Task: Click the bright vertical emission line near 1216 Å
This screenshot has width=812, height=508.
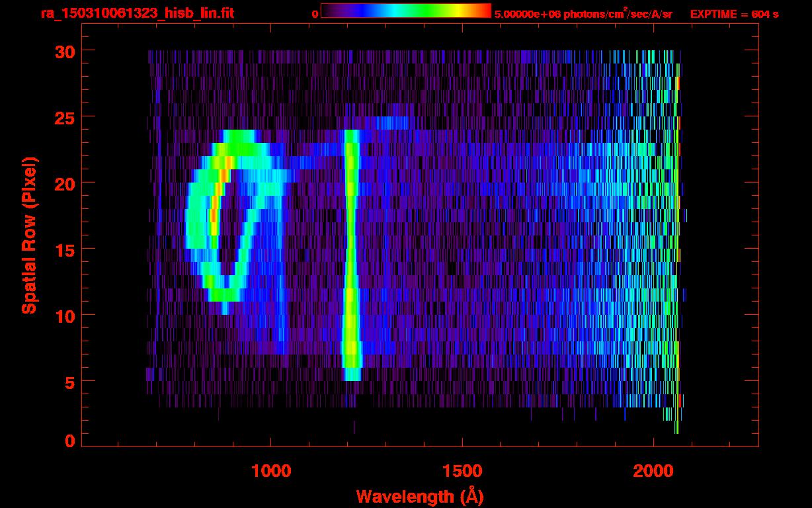Action: [x=352, y=255]
